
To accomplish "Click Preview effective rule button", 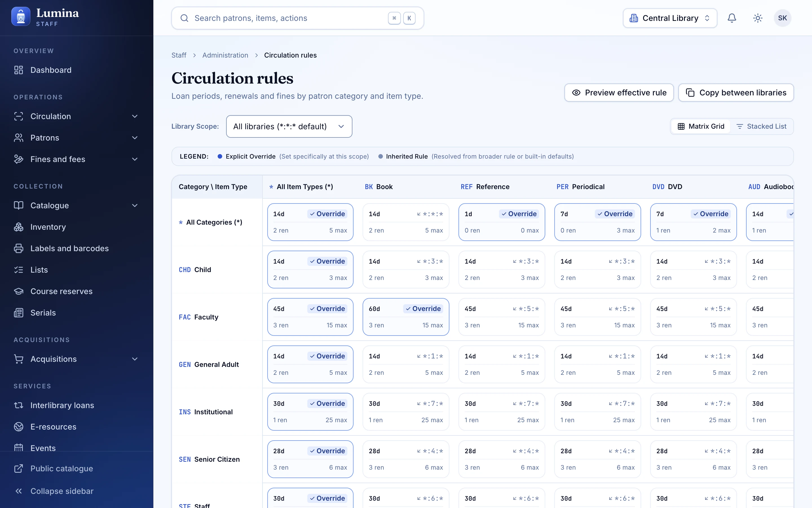I will tap(619, 93).
